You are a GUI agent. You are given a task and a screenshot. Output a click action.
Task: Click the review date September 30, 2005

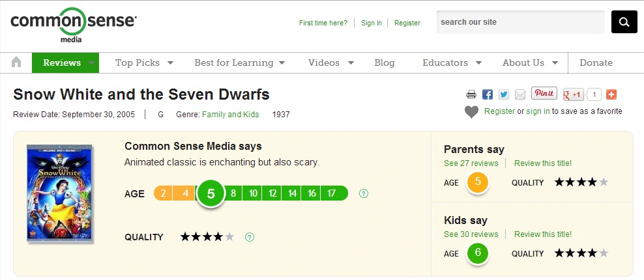pyautogui.click(x=98, y=114)
